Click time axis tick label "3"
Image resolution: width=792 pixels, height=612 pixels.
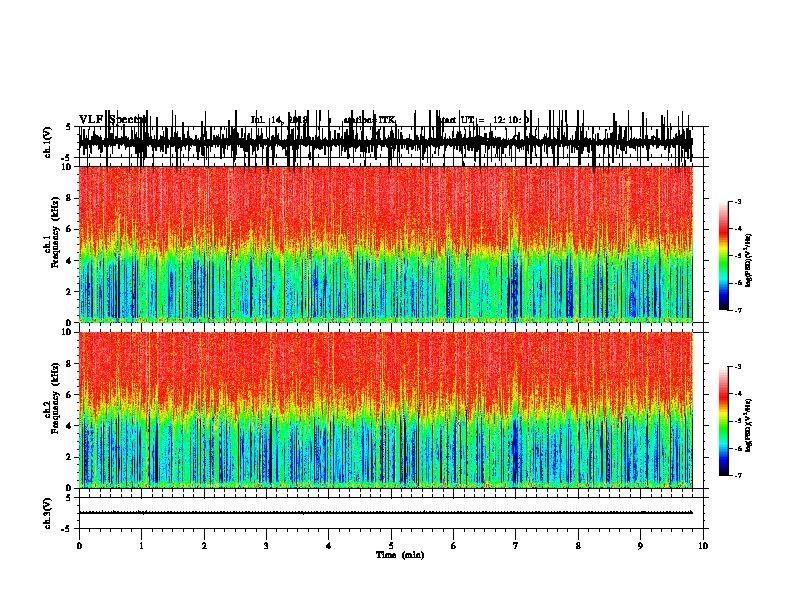266,546
